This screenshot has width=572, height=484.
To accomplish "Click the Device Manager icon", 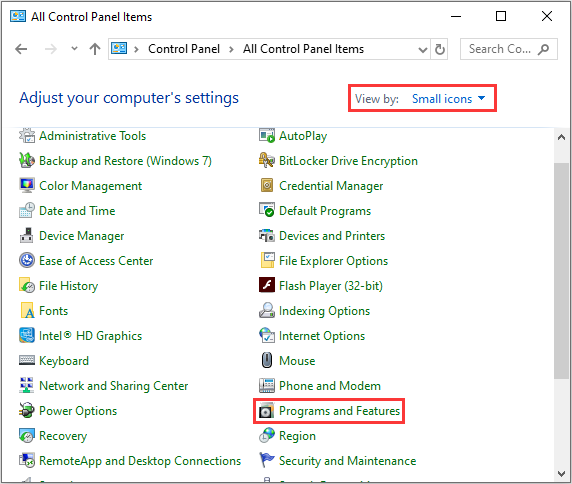I will point(27,236).
